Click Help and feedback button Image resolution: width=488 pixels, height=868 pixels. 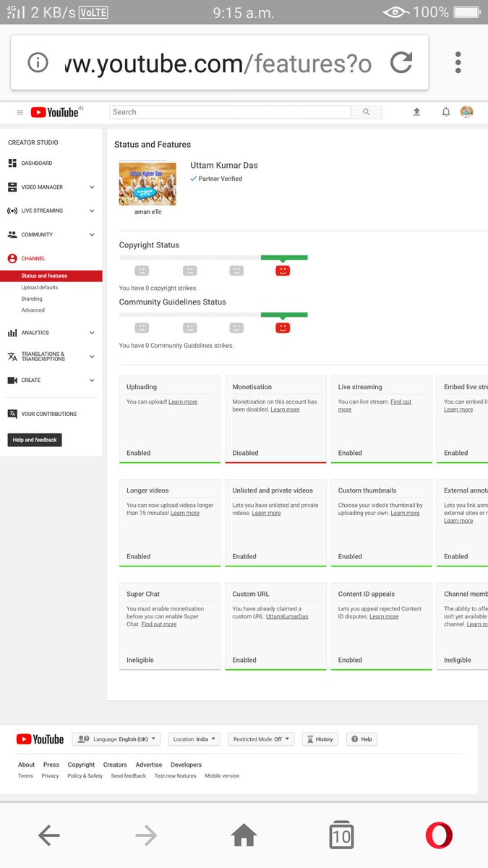click(x=35, y=440)
